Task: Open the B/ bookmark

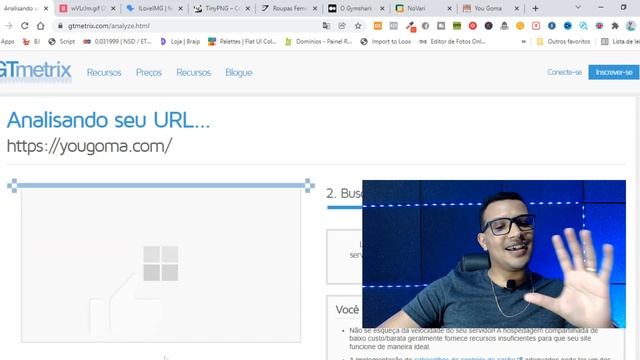Action: [31, 41]
